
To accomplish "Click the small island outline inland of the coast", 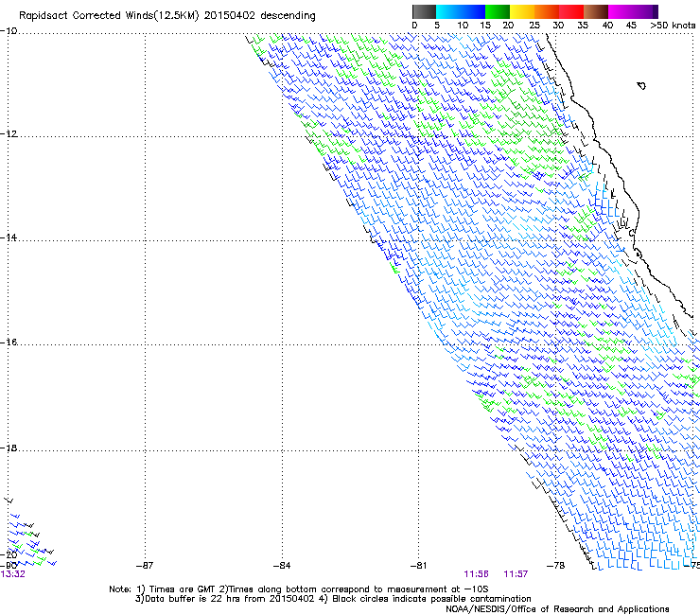I will click(641, 85).
